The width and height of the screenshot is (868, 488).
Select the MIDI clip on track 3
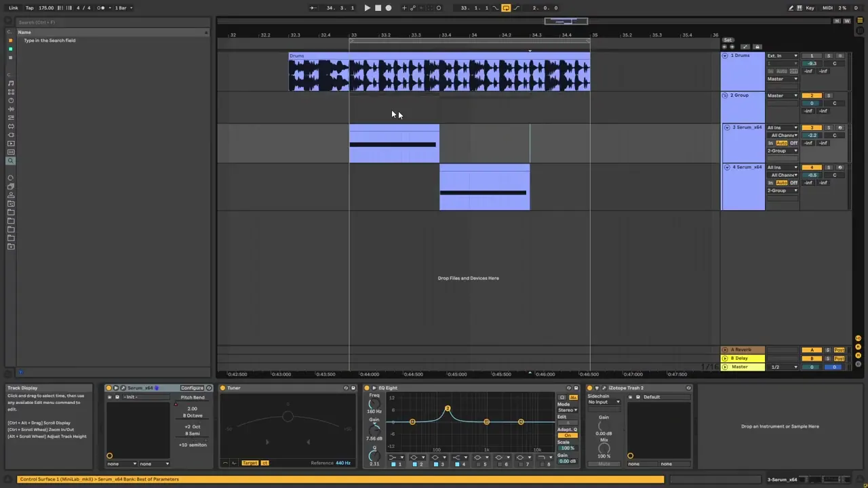pos(394,144)
